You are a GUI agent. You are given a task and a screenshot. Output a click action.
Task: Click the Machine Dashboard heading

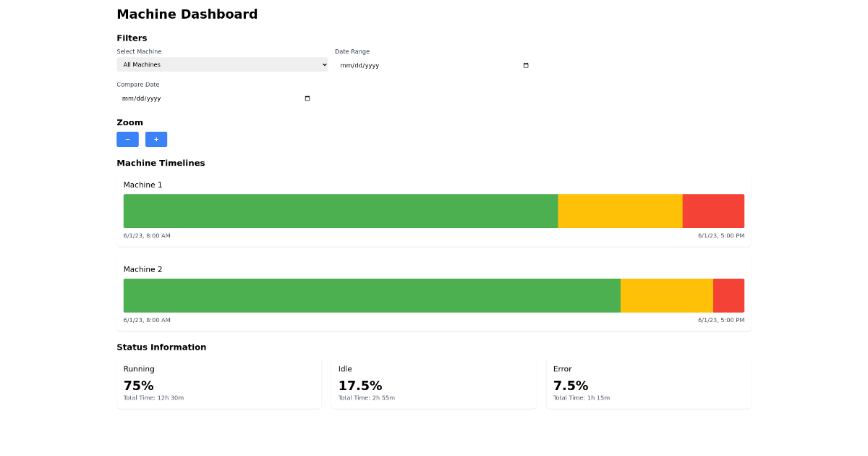pyautogui.click(x=186, y=14)
